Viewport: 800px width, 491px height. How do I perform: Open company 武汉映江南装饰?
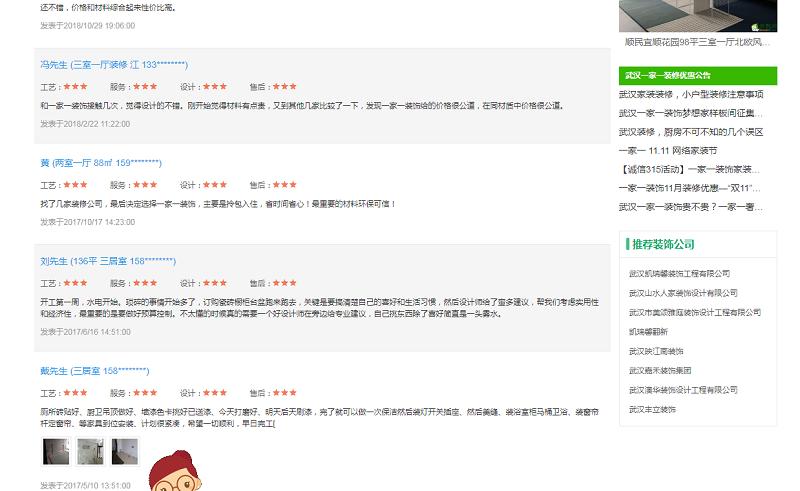[656, 351]
